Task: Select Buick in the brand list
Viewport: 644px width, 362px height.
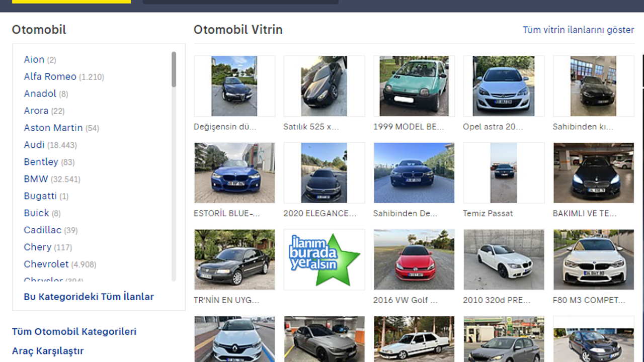Action: [36, 213]
